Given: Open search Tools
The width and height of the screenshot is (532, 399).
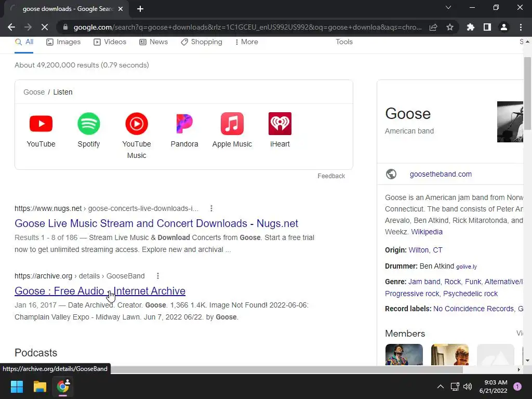Looking at the screenshot, I should [x=344, y=42].
